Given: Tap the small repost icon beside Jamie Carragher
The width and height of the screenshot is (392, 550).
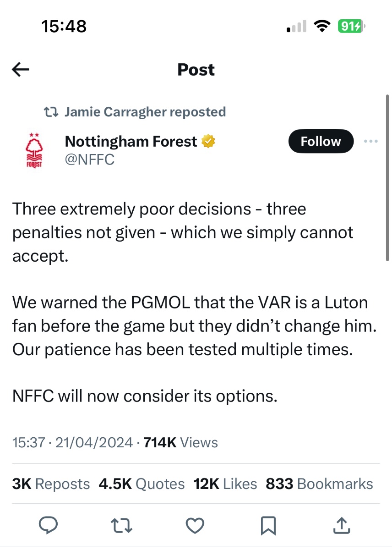Looking at the screenshot, I should click(x=50, y=112).
